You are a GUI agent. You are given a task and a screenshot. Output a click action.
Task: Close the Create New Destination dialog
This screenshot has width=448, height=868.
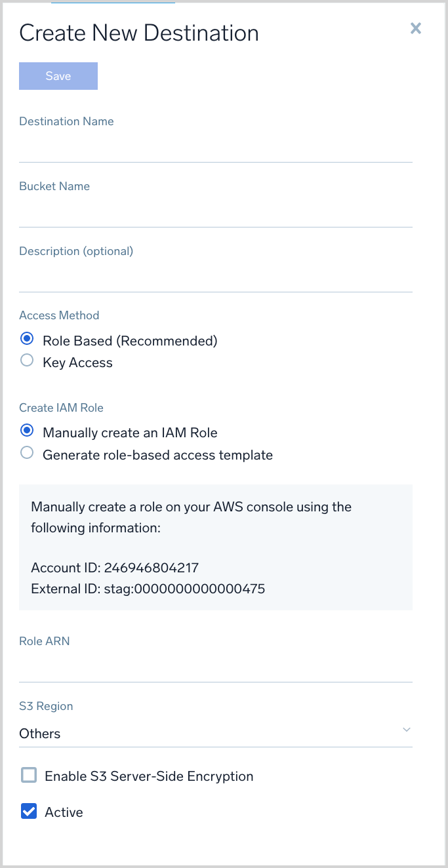415,28
